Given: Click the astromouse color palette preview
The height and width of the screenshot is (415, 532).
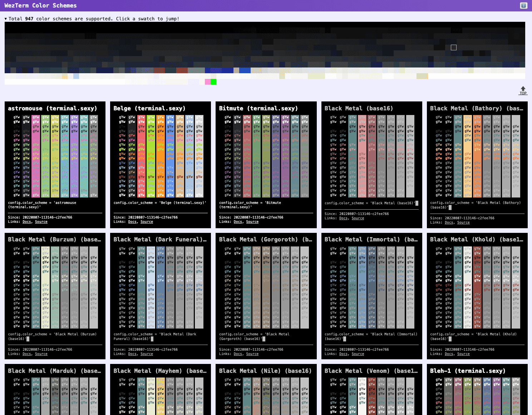Looking at the screenshot, I should tap(55, 156).
